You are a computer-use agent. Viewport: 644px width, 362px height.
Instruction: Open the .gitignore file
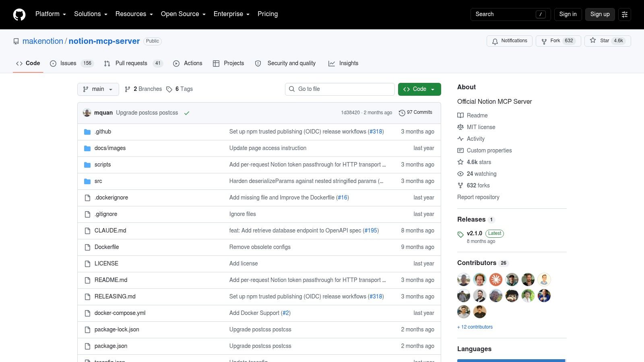point(106,214)
